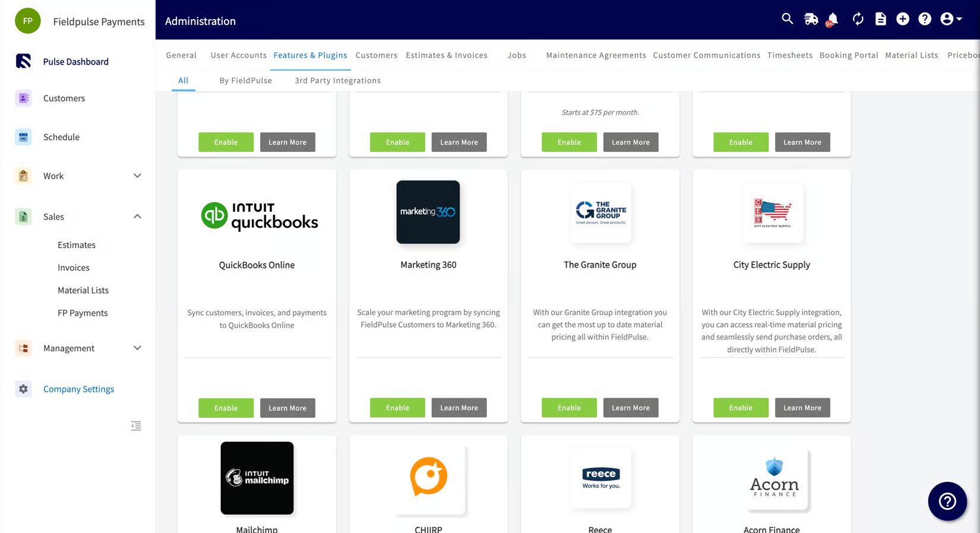This screenshot has width=980, height=533.
Task: Click the Acorn Finance logo
Action: (774, 478)
